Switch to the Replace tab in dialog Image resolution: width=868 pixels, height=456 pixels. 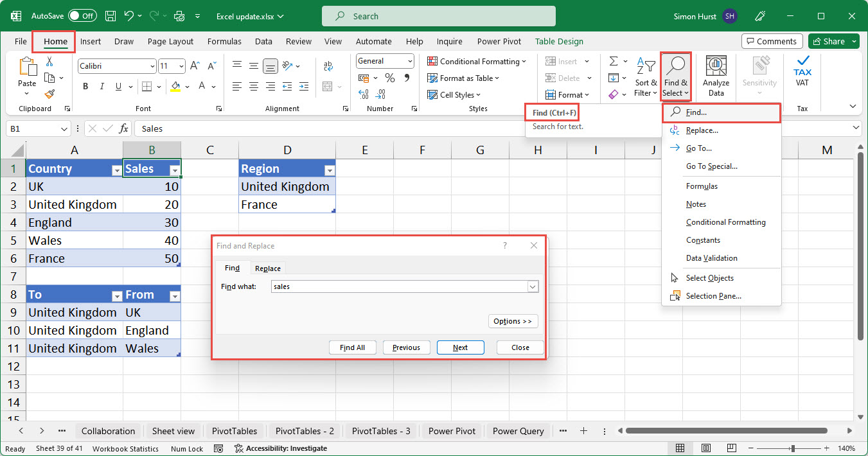[x=267, y=268]
